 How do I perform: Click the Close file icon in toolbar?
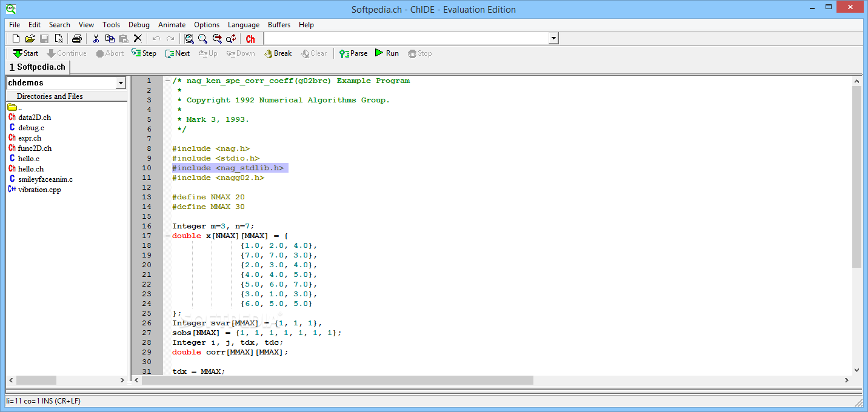tap(58, 39)
